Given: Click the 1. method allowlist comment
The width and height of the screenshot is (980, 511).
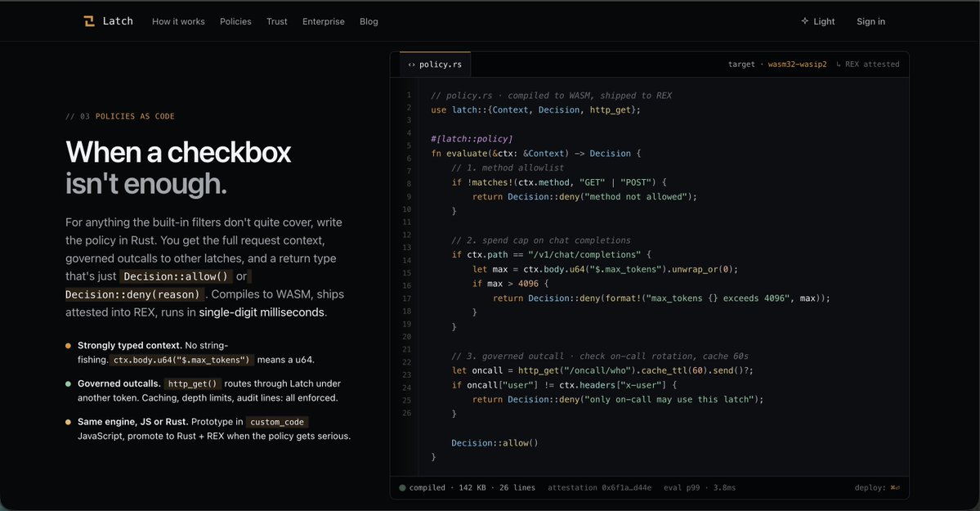Looking at the screenshot, I should pos(508,168).
